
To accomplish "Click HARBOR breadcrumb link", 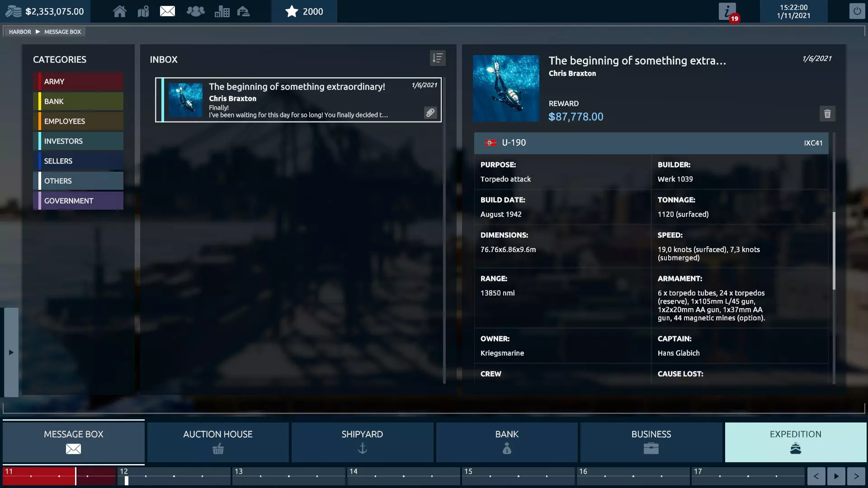I will [x=20, y=32].
